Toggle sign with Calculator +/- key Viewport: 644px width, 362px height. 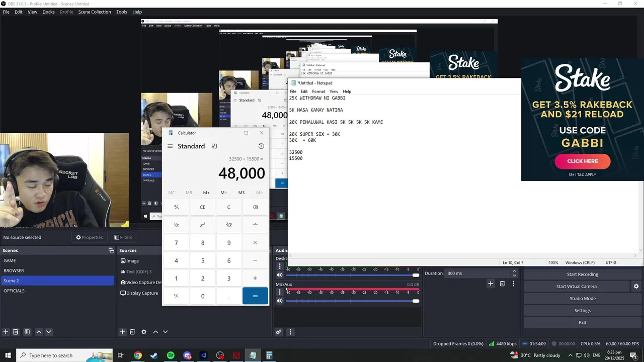[x=176, y=296]
